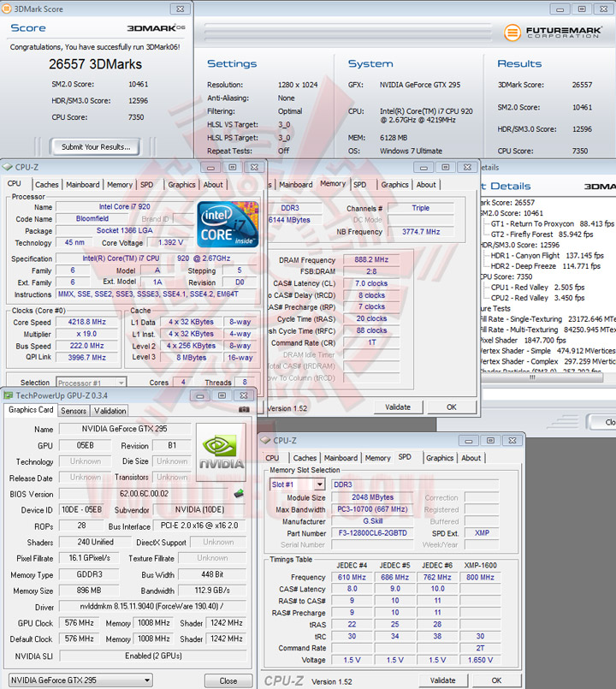Click the 26557 3DMarks score text
The width and height of the screenshot is (616, 689).
pyautogui.click(x=95, y=64)
